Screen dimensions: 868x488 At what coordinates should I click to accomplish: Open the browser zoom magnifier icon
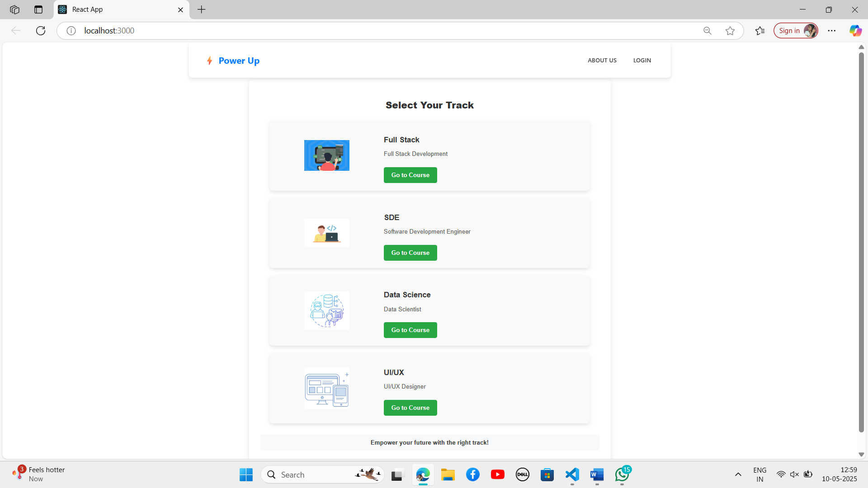[x=707, y=31]
